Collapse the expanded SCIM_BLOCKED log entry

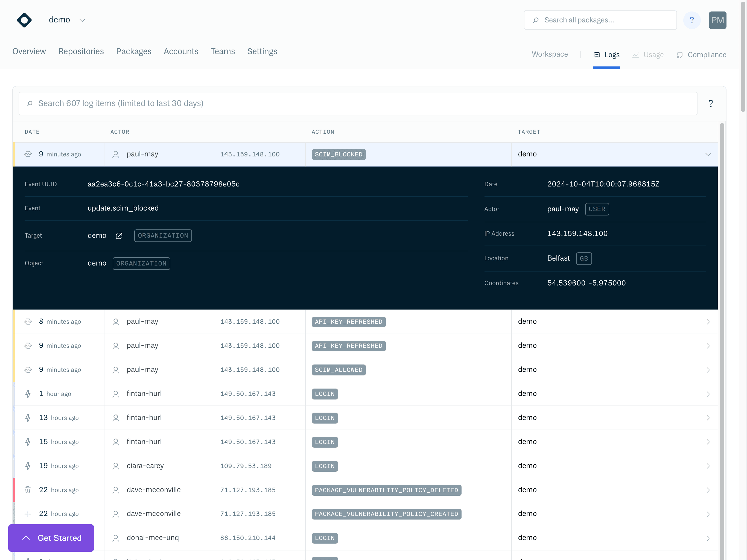pyautogui.click(x=708, y=154)
